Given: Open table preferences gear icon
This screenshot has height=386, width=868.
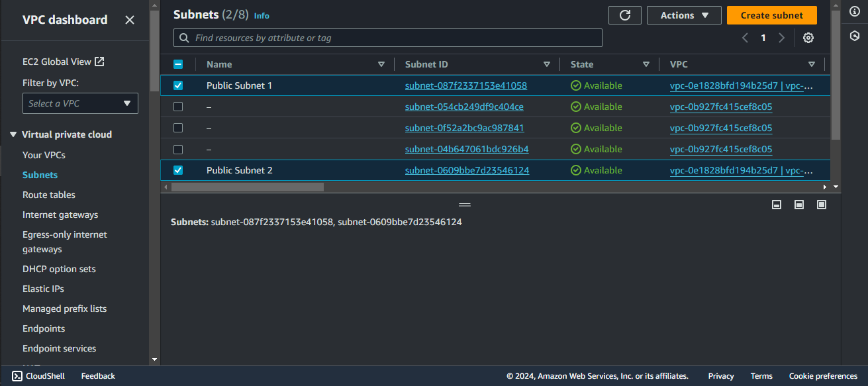Looking at the screenshot, I should click(x=808, y=38).
